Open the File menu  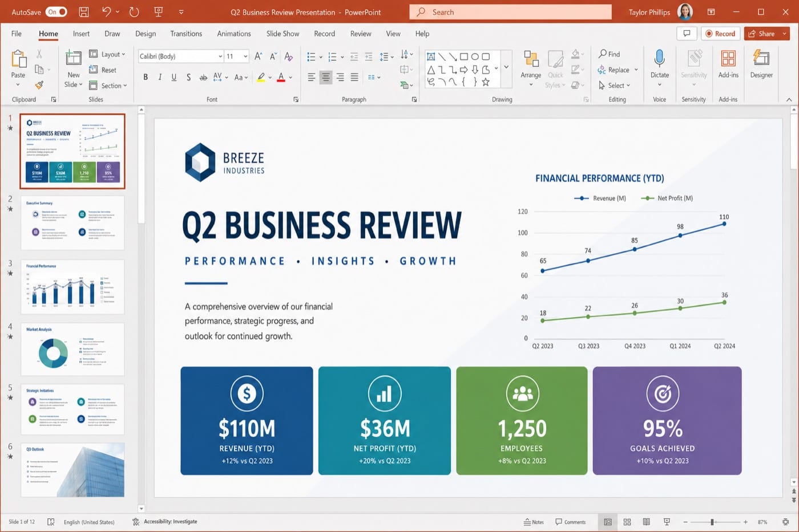click(17, 34)
